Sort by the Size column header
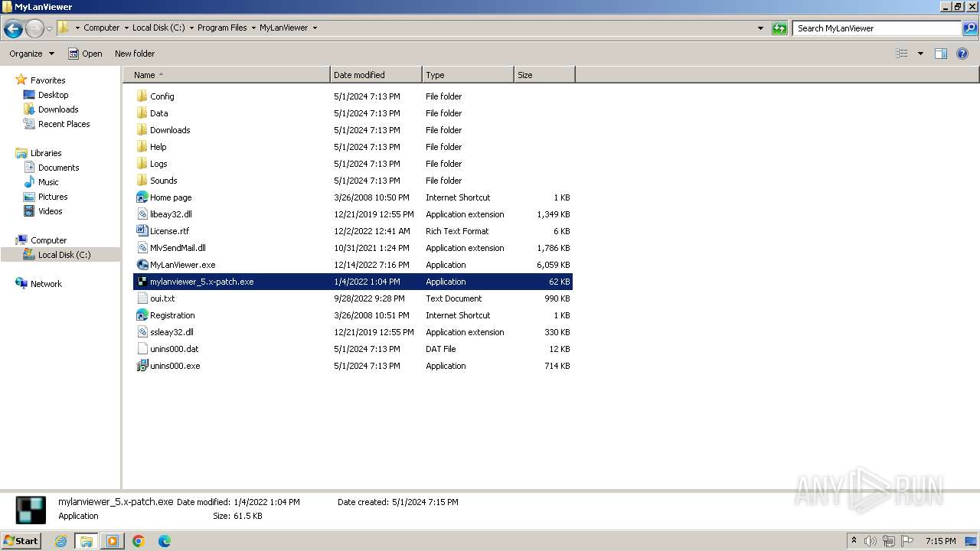This screenshot has width=980, height=551. [544, 75]
